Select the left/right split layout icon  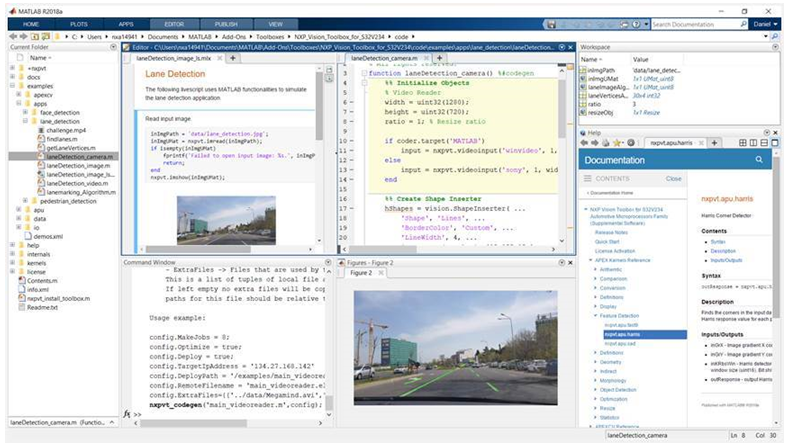[x=753, y=142]
